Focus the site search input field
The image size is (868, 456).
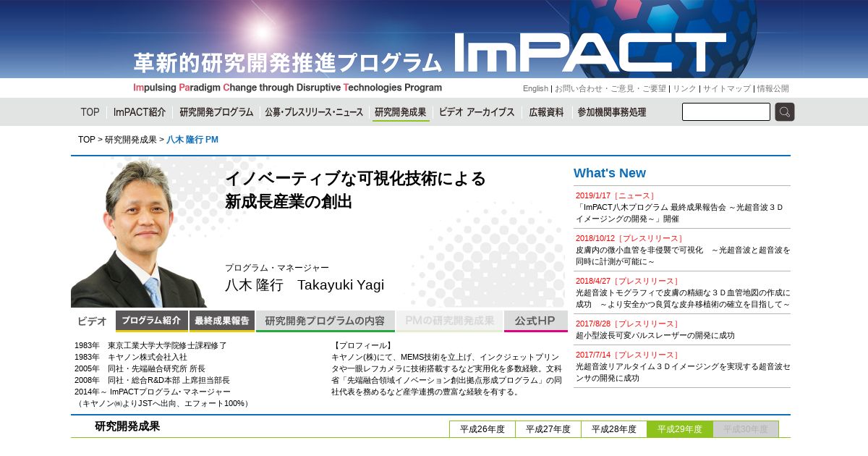(726, 111)
